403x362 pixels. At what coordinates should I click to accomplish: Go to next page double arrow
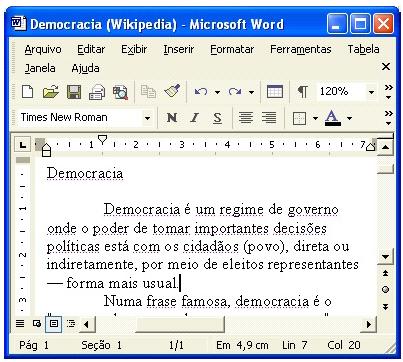(386, 306)
